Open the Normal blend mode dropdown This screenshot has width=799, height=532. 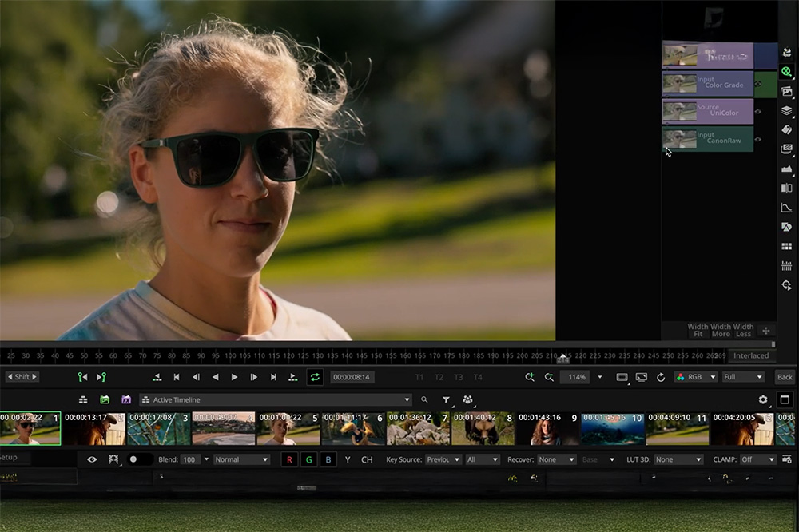coord(241,459)
